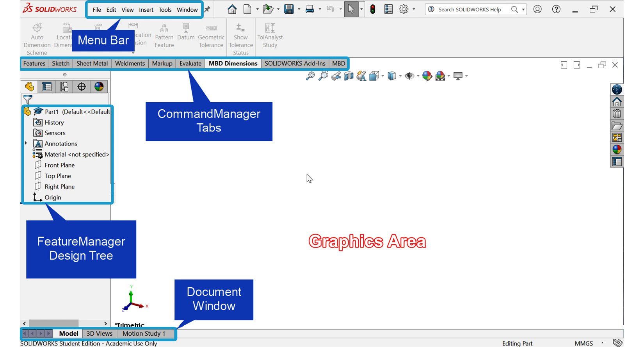
Task: Open SOLIDWORKS Resources in task pane
Action: 617,102
